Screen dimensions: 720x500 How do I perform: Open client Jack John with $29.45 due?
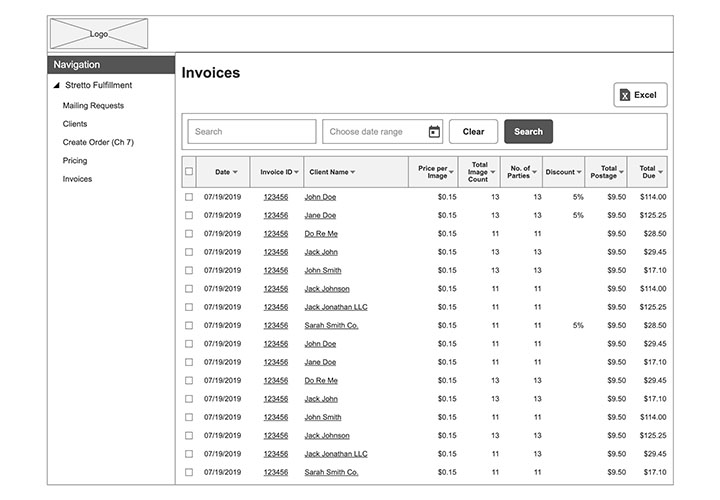(321, 252)
